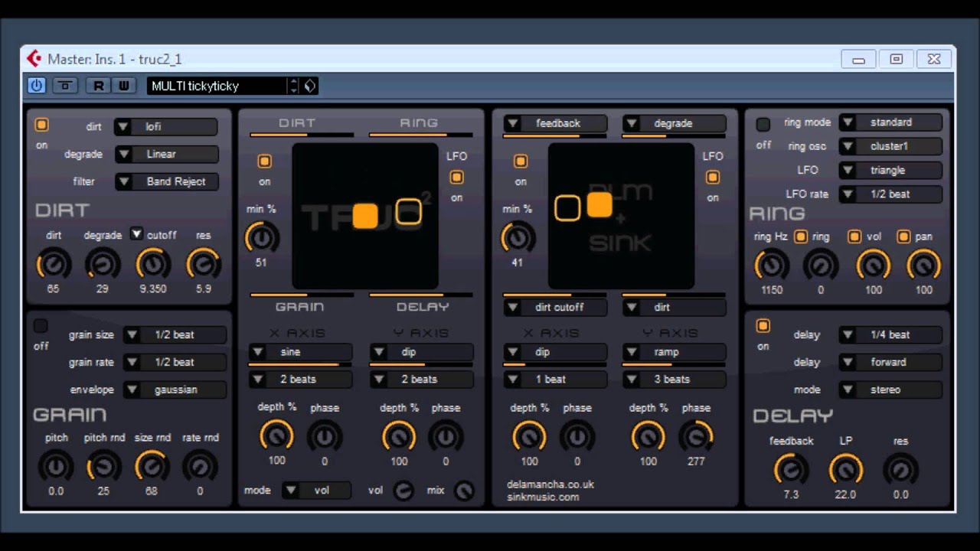980x551 pixels.
Task: Click the Write automation W button
Action: [x=123, y=86]
